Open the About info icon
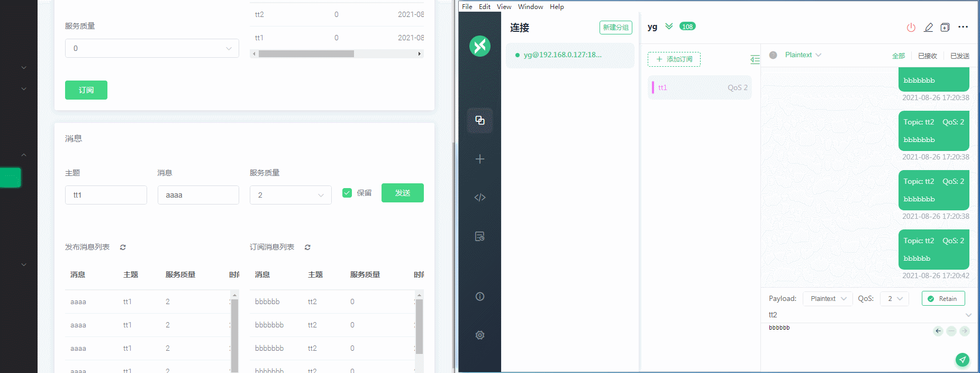Image resolution: width=980 pixels, height=373 pixels. coord(480,297)
